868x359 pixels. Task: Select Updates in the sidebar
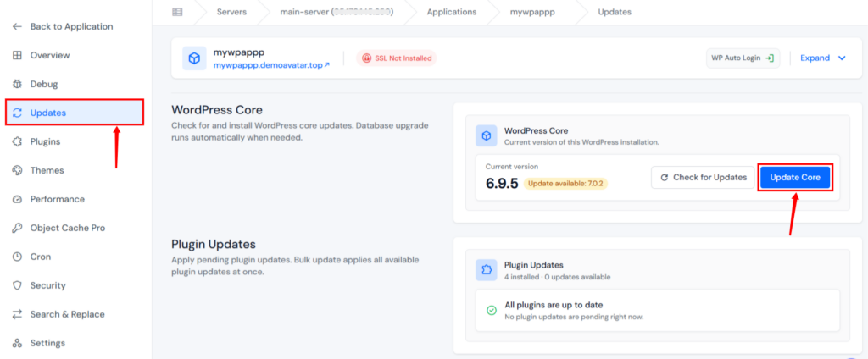(75, 113)
